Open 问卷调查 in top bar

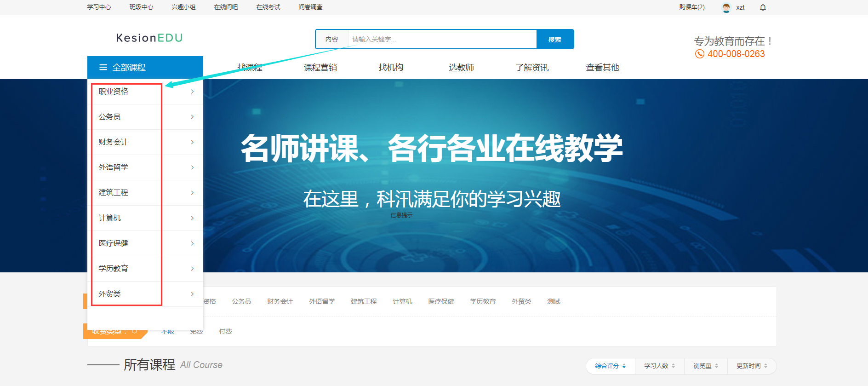[x=310, y=7]
